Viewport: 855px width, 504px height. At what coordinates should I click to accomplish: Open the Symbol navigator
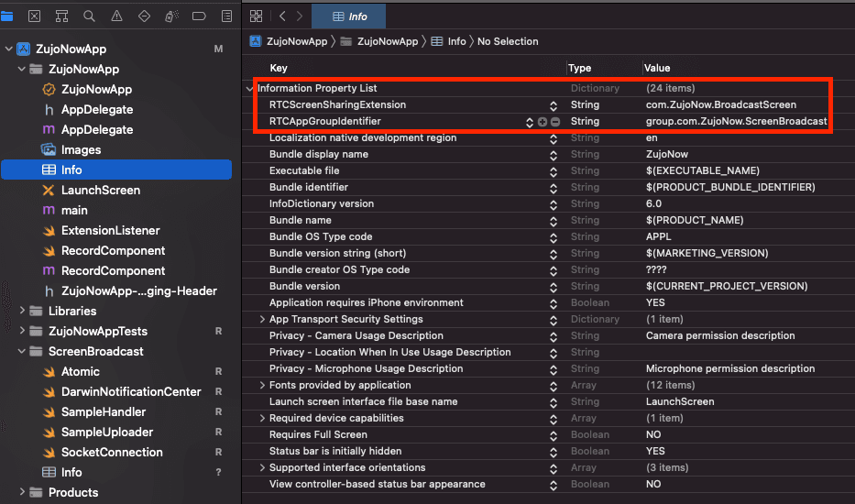(x=61, y=16)
